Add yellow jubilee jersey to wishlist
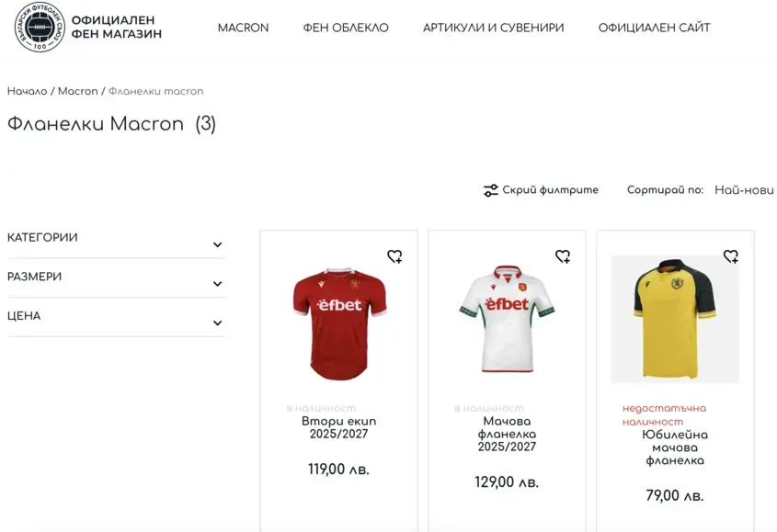 click(731, 256)
